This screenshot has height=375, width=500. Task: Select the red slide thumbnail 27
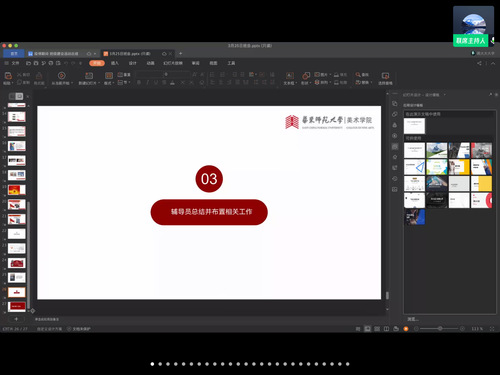17,306
